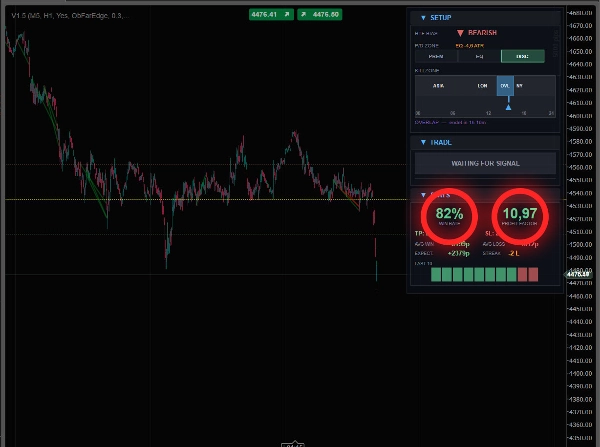Select the LON killzone session
600x447 pixels.
(482, 86)
